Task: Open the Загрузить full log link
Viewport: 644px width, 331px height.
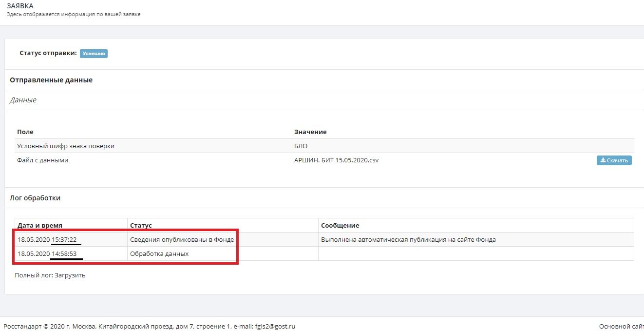Action: coord(71,275)
